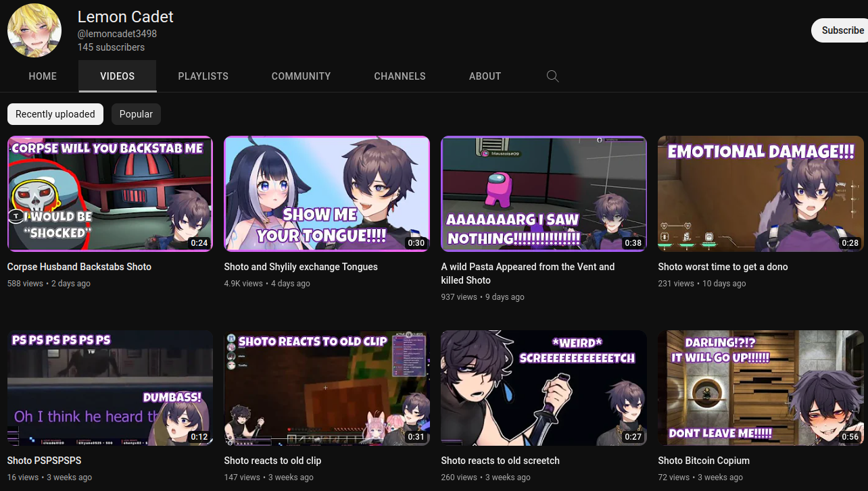The image size is (868, 491).
Task: Click the Lemon Cadet channel avatar
Action: coord(34,30)
